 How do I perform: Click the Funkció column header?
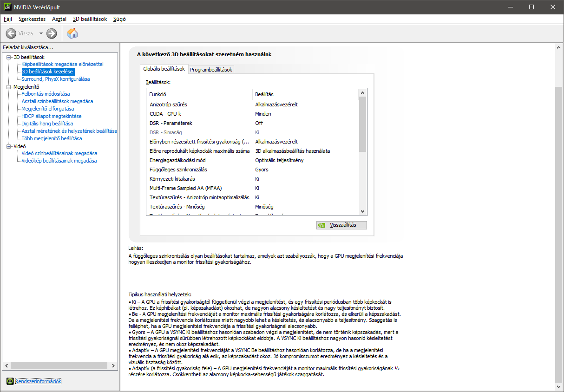tap(199, 94)
